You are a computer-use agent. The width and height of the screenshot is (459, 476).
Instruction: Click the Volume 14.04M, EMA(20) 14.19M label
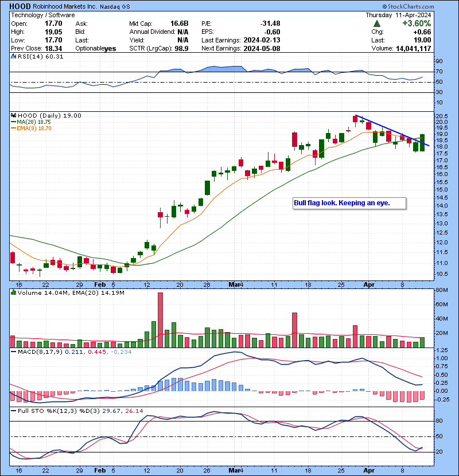click(x=71, y=293)
